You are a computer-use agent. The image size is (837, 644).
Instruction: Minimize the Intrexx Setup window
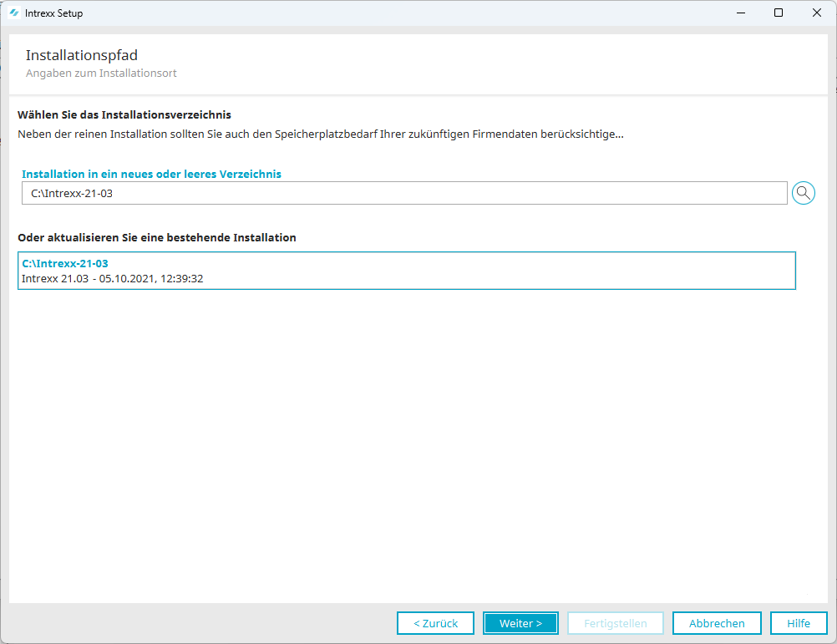741,13
